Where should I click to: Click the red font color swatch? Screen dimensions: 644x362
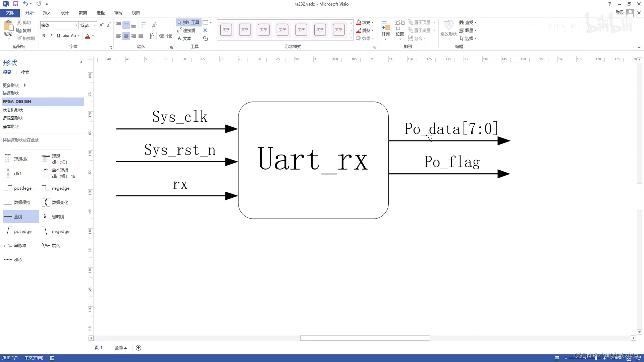click(x=88, y=36)
